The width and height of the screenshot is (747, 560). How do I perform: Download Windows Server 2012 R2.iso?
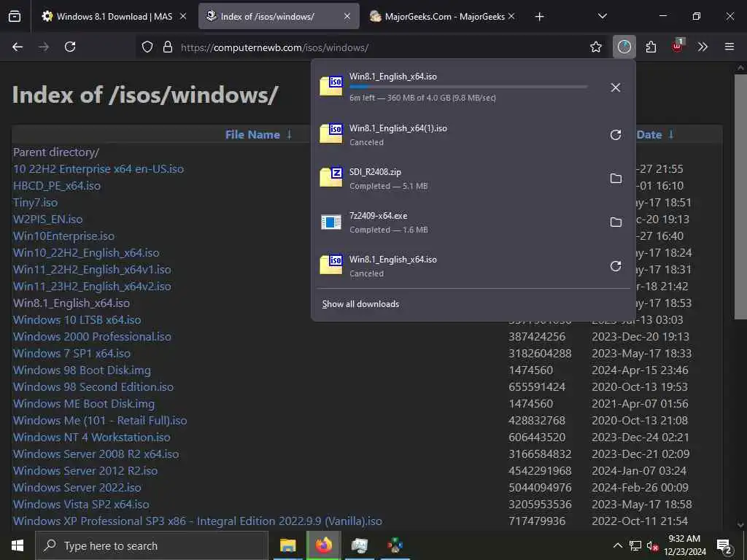(x=85, y=470)
